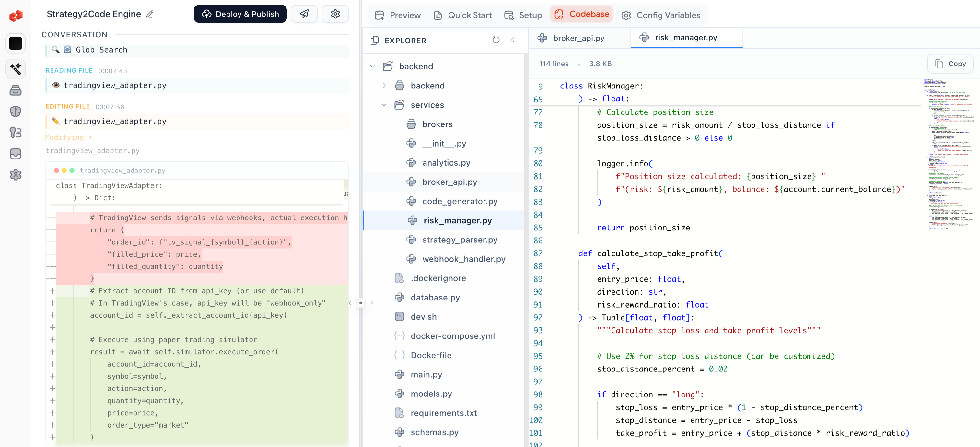
Task: Click the black square sidebar icon
Action: 16,43
